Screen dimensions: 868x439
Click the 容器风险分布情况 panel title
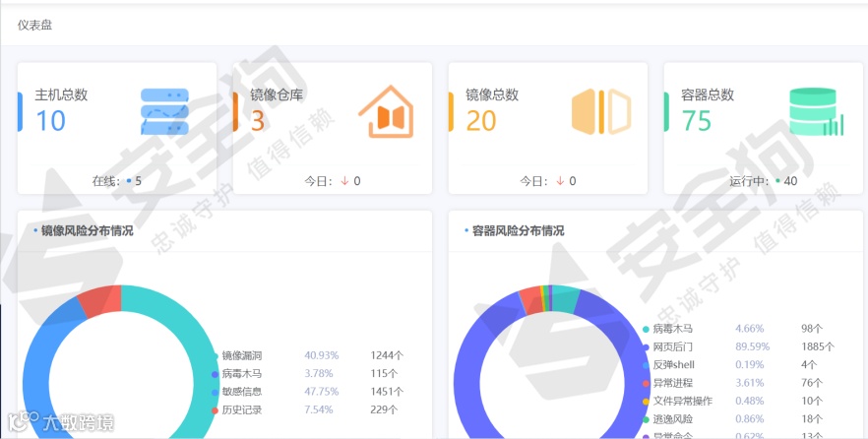click(x=518, y=231)
